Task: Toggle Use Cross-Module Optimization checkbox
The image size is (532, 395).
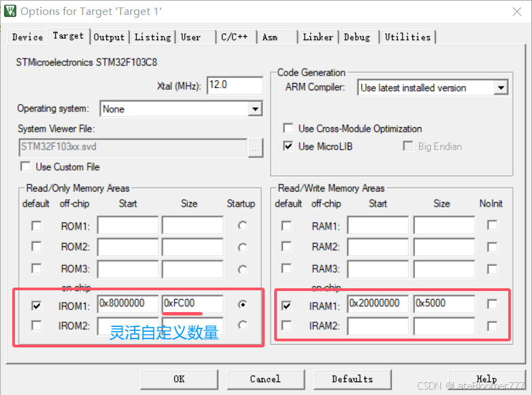Action: coord(288,128)
